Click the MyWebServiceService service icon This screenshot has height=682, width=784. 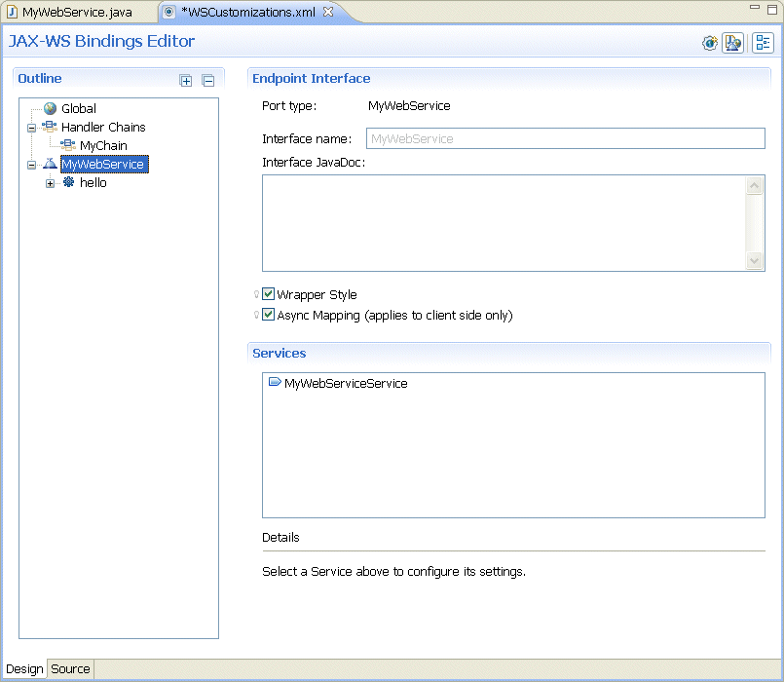275,382
